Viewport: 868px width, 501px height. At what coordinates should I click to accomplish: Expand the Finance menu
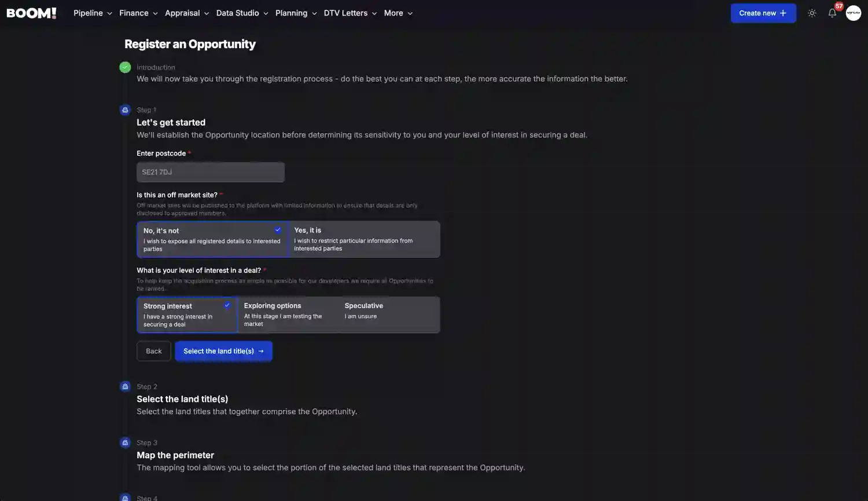pos(138,13)
